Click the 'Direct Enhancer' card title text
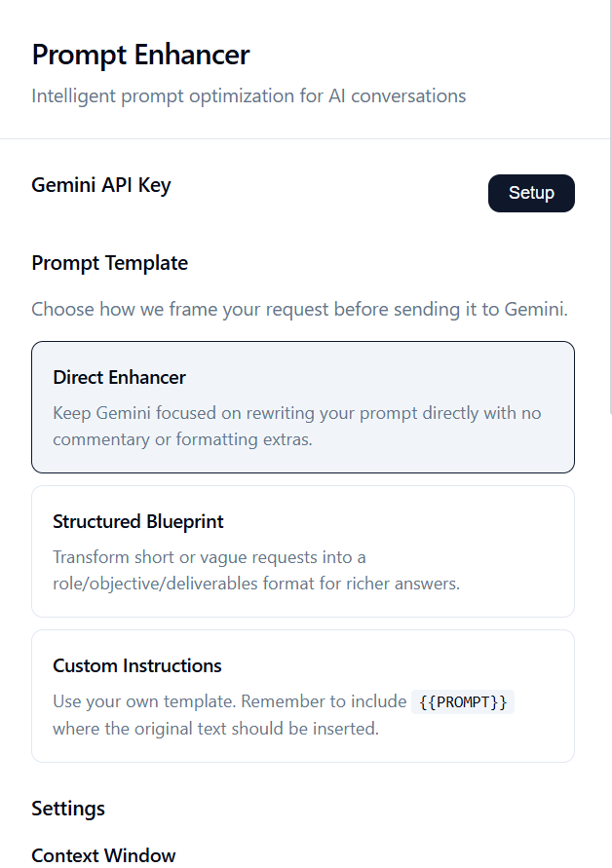This screenshot has height=868, width=612. tap(119, 377)
